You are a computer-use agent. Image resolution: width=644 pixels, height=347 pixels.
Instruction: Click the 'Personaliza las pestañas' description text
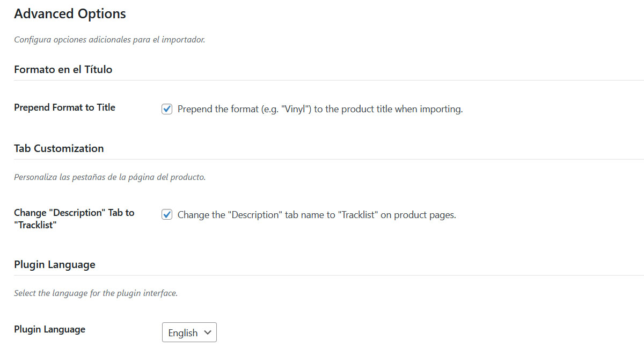(x=109, y=177)
